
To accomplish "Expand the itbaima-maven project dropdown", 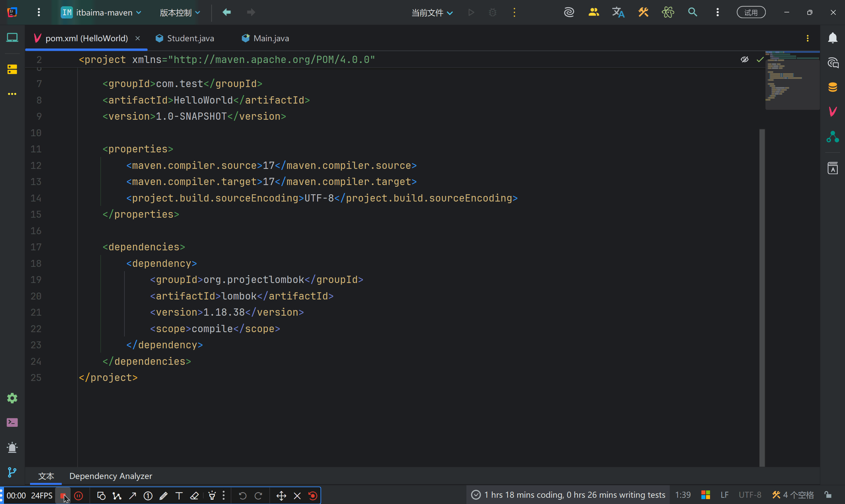I will (101, 13).
